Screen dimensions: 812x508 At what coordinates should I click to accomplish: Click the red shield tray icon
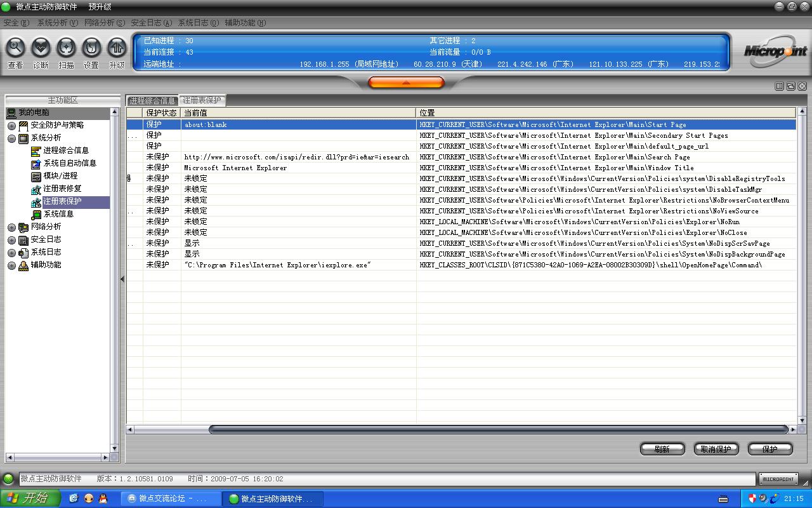(753, 498)
